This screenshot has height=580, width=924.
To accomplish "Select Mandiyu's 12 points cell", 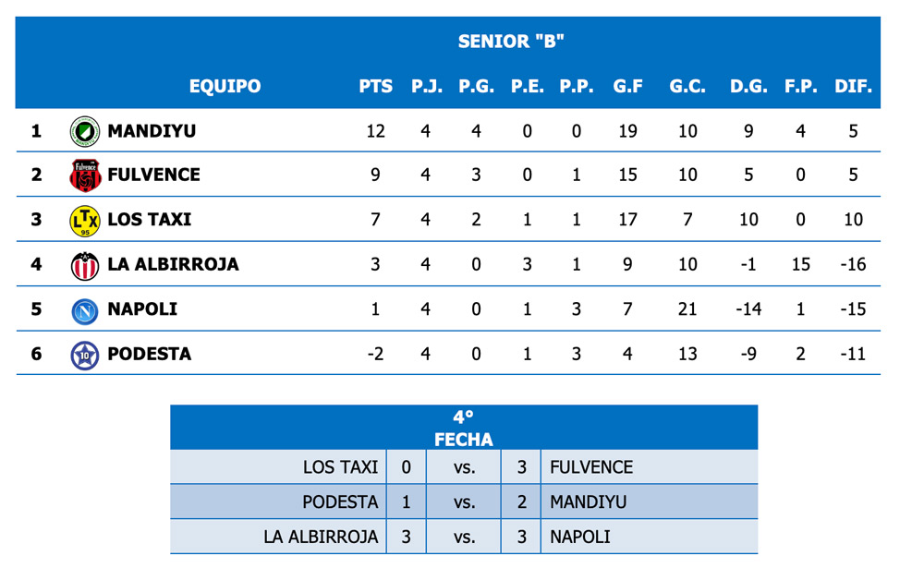I will click(375, 131).
